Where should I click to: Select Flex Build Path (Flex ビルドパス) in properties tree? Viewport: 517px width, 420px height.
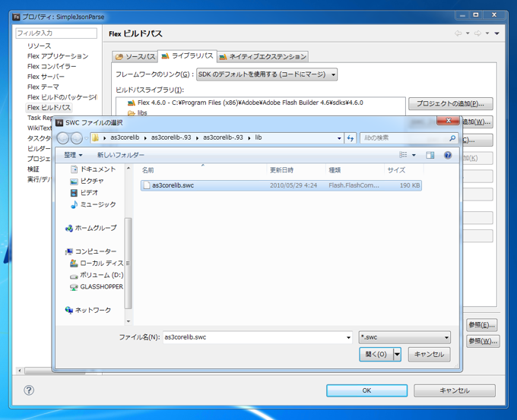[x=49, y=107]
